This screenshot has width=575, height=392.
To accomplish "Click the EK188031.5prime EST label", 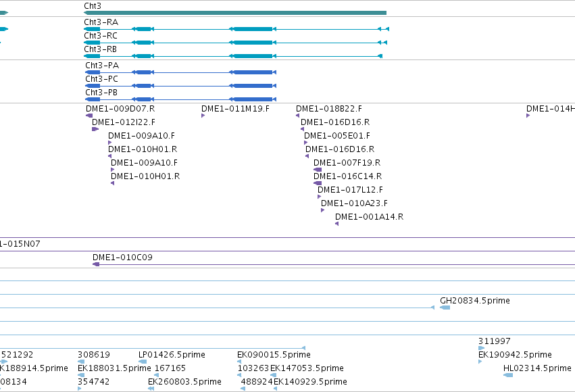I will tap(114, 368).
